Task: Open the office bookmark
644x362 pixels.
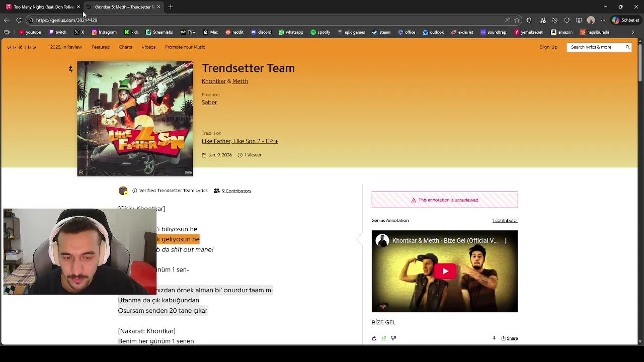Action: coord(407,32)
